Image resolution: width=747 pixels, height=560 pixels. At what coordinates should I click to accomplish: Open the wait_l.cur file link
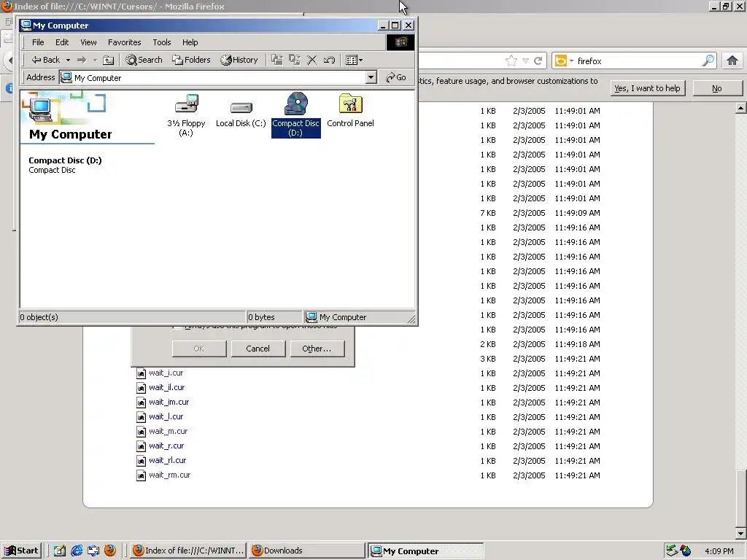tap(166, 416)
